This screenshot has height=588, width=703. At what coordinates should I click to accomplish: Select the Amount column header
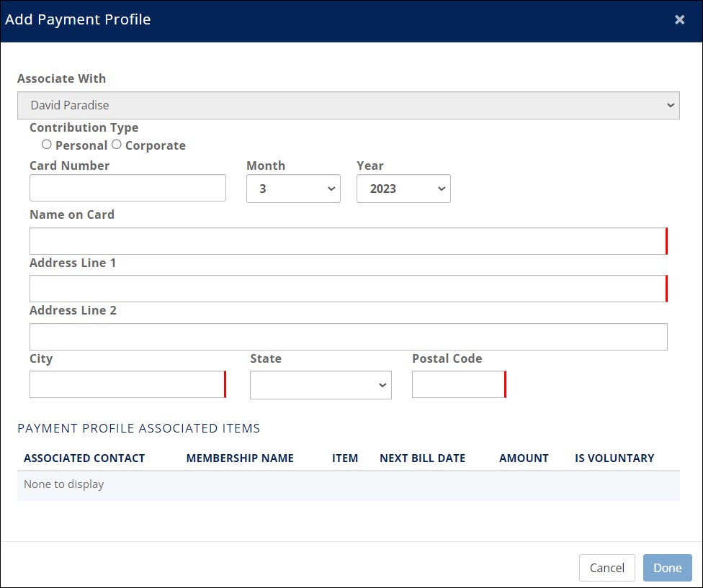click(x=524, y=458)
